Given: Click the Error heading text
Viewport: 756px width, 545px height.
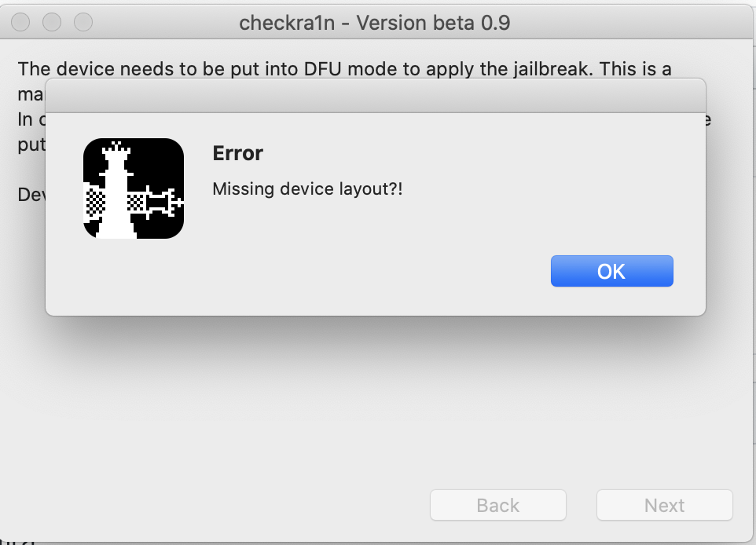Looking at the screenshot, I should click(x=237, y=153).
